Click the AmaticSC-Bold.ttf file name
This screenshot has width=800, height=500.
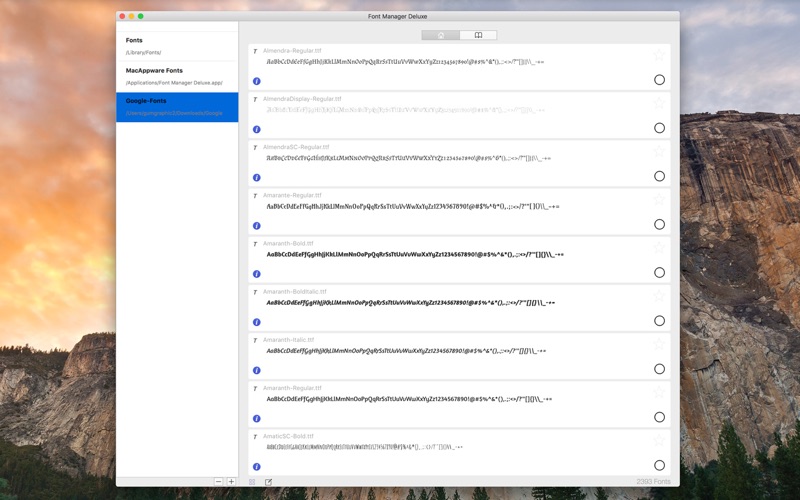click(x=288, y=437)
